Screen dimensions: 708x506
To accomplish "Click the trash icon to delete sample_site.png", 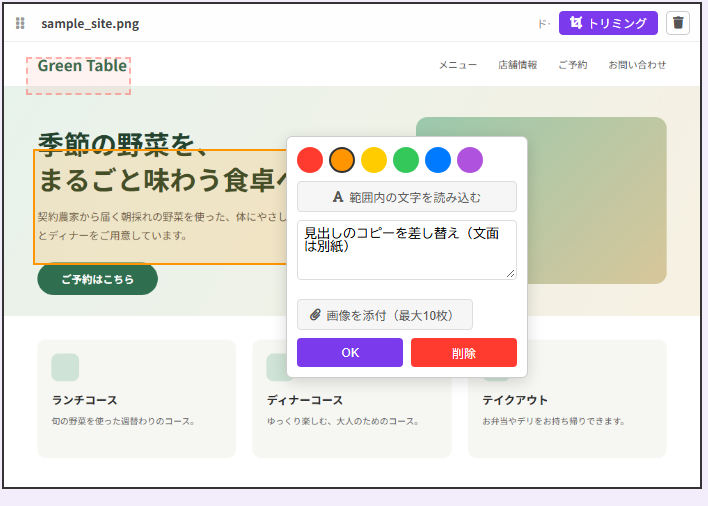I will tap(678, 23).
